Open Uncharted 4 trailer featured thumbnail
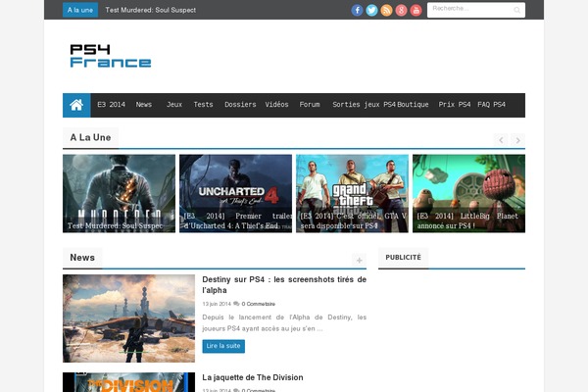Viewport: 588px width, 392px height. click(x=235, y=194)
